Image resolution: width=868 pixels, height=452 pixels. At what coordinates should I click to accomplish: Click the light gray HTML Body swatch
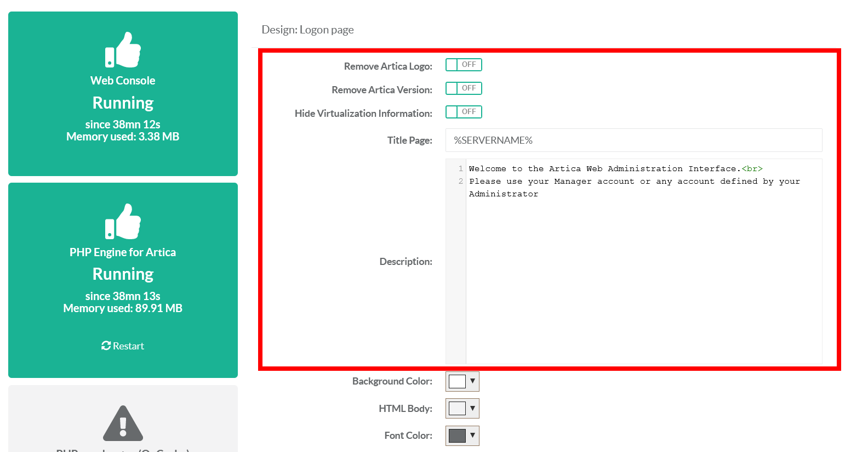pyautogui.click(x=457, y=408)
